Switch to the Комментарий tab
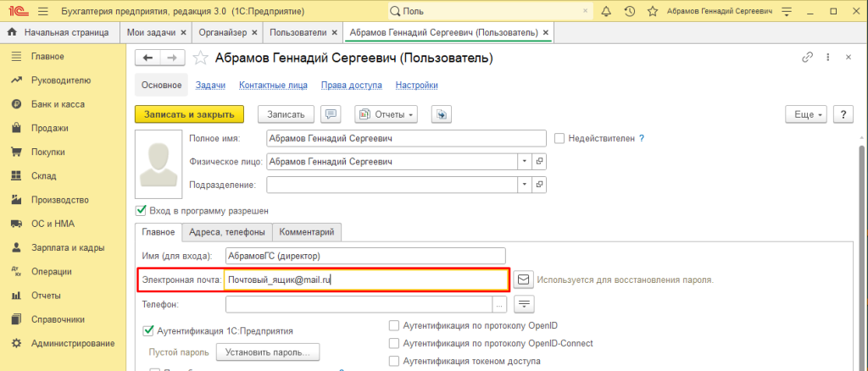 pos(307,232)
